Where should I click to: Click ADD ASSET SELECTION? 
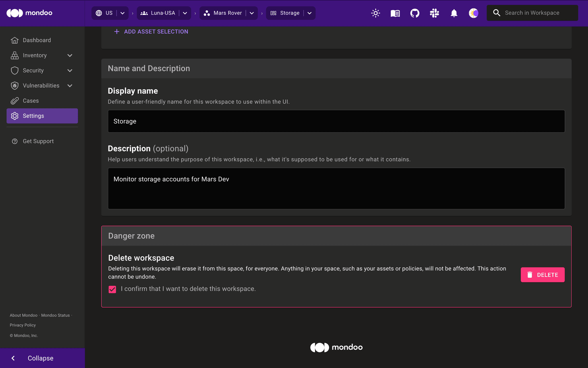150,31
